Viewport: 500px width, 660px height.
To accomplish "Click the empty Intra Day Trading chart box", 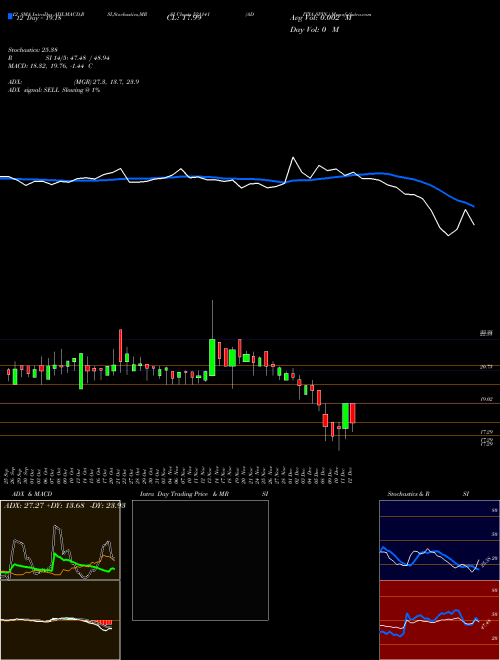I will coord(200,560).
